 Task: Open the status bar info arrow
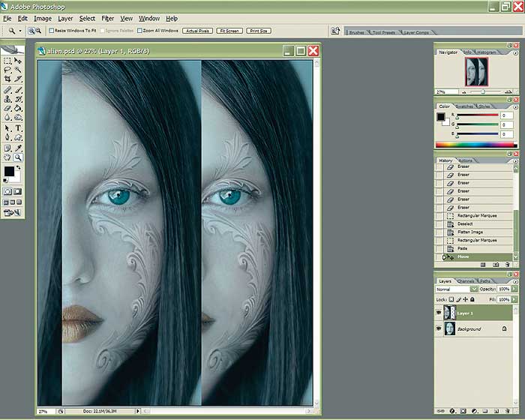(137, 411)
